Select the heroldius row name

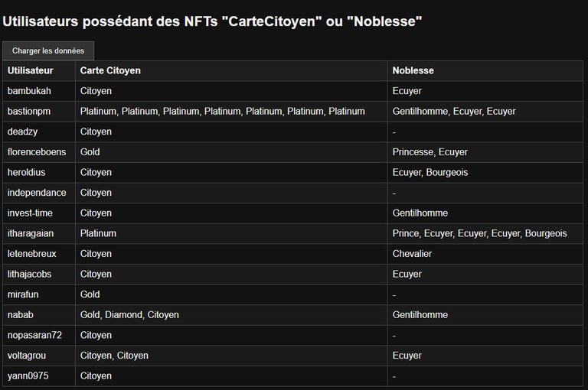26,172
